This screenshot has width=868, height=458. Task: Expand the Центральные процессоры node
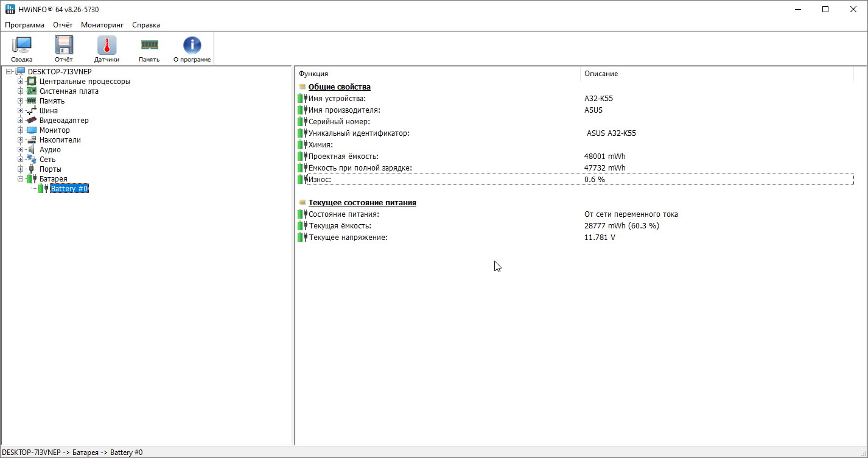pos(21,82)
